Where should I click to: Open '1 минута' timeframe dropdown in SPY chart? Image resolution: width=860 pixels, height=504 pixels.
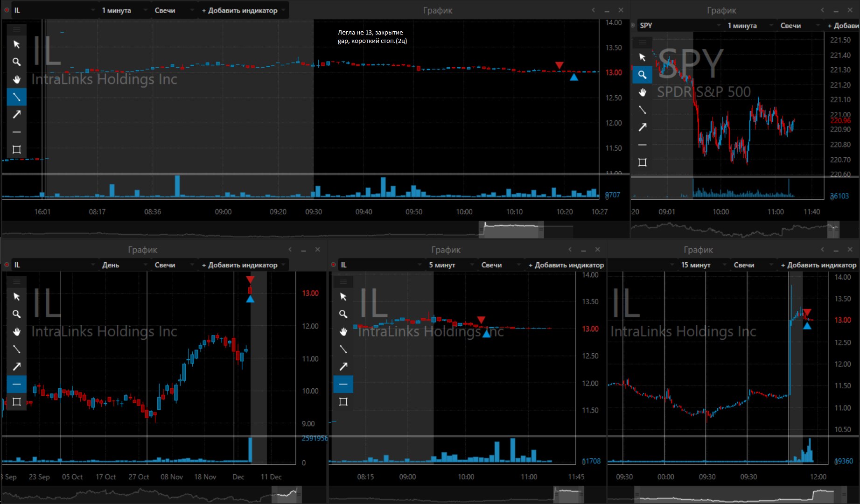click(x=750, y=25)
